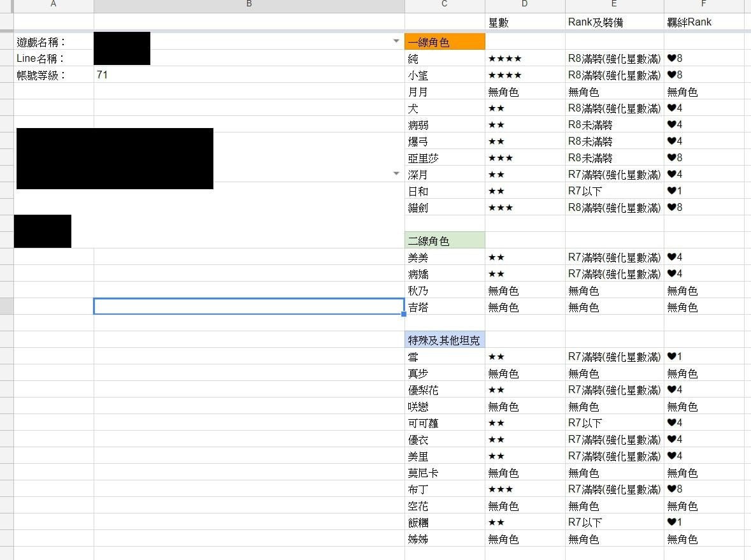
Task: Click the character name cell 貓劍
Action: 445,208
